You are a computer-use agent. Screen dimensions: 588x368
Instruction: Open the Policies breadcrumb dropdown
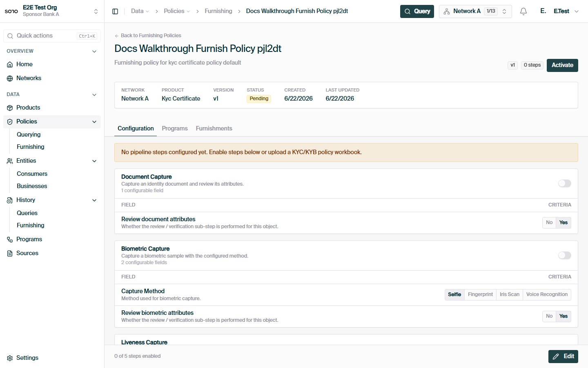(x=177, y=11)
